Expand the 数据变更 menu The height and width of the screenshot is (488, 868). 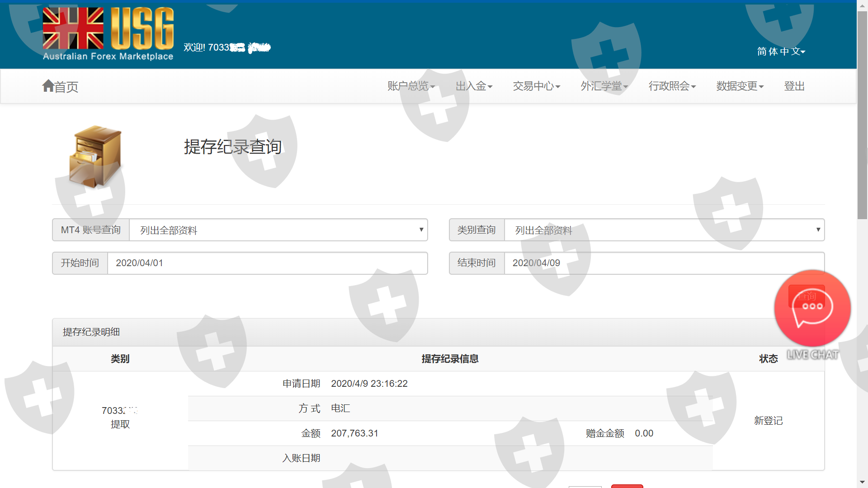(740, 86)
